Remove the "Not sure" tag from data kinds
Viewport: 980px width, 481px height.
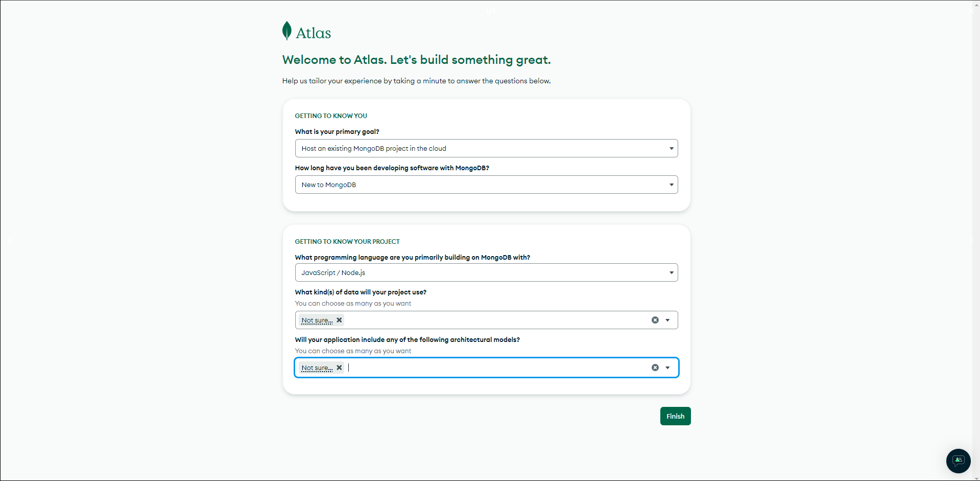point(339,320)
